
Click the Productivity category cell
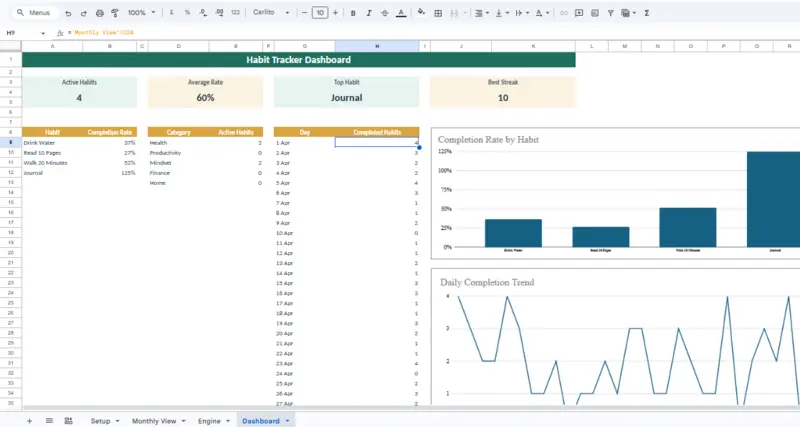tap(179, 153)
